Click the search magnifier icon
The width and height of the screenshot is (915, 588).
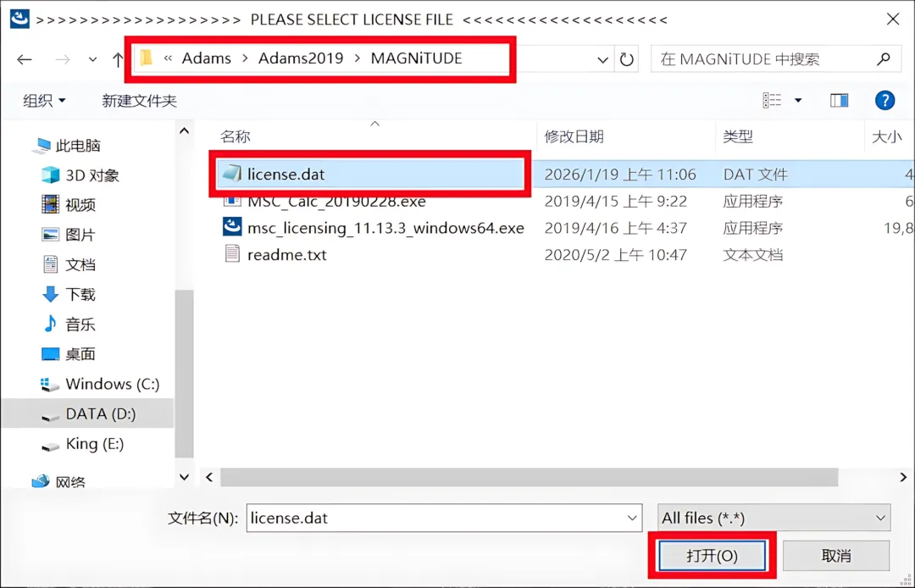(x=884, y=59)
